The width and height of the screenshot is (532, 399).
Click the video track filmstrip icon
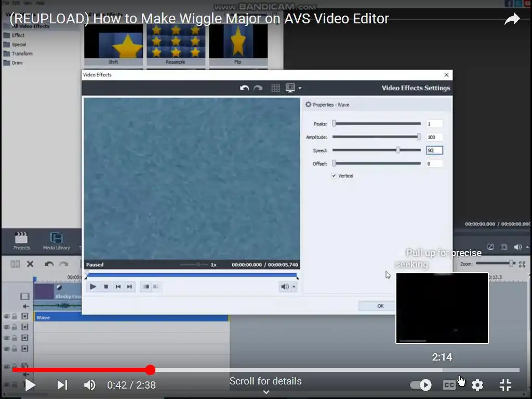[x=24, y=296]
